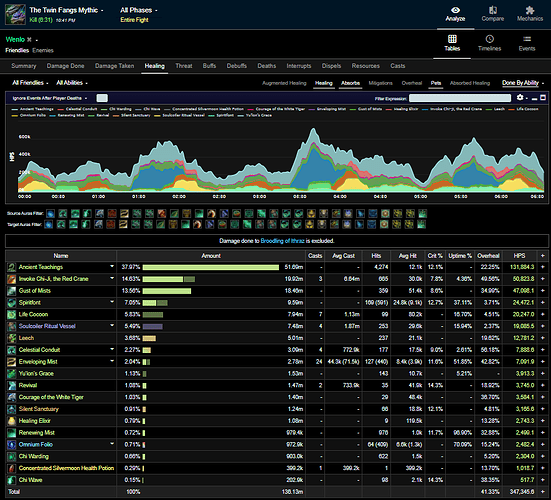The height and width of the screenshot is (500, 551).
Task: Open The Twin Fangs Mythic dropdown
Action: point(66,10)
